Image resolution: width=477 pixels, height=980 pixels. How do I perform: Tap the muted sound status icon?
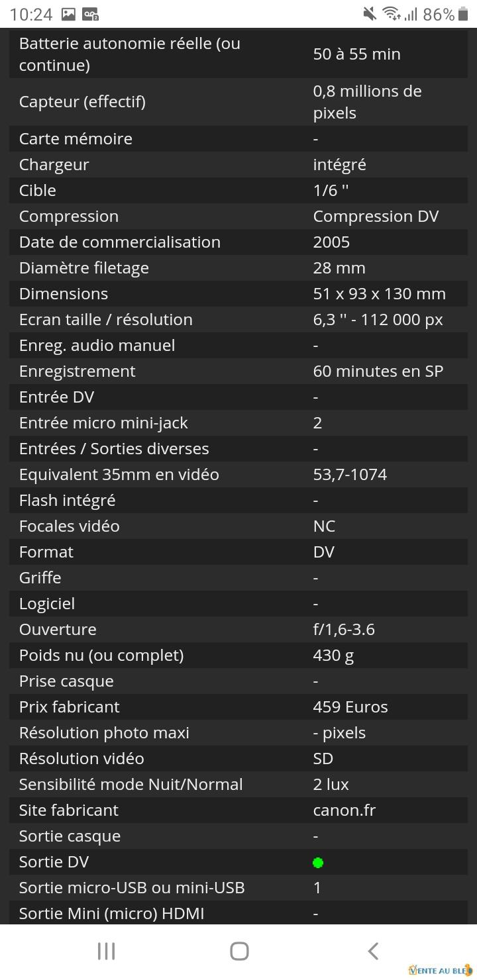click(370, 14)
